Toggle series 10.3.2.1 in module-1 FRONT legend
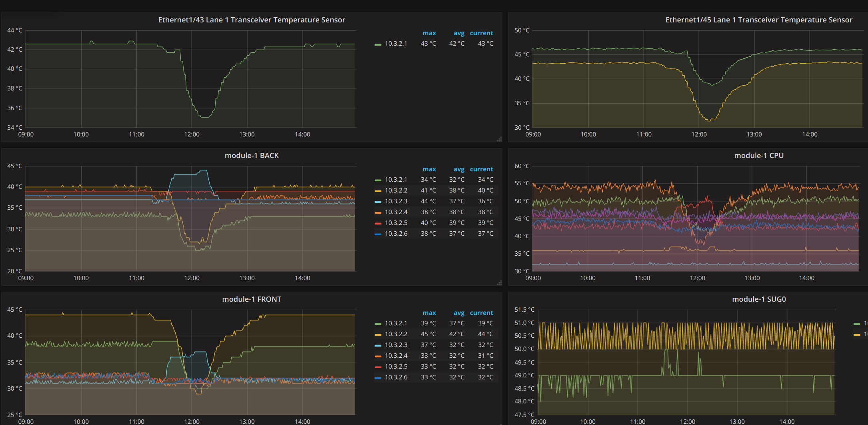This screenshot has height=425, width=868. click(396, 323)
